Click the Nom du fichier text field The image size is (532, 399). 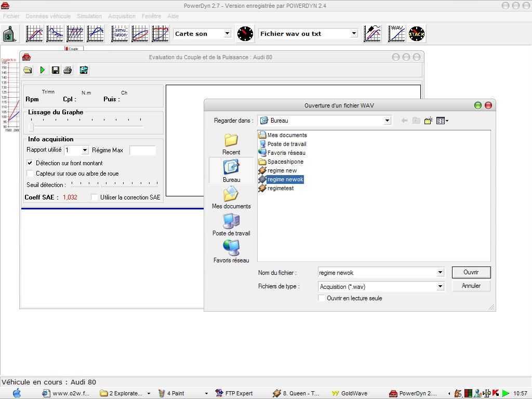377,272
